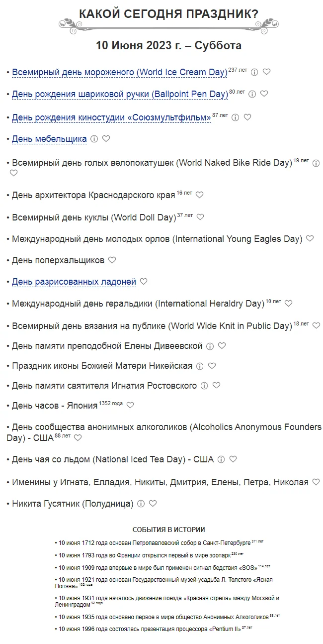The height and width of the screenshot is (644, 323).
Task: Toggle heart for Alcoholics Anonymous Founders Day
Action: (x=78, y=438)
